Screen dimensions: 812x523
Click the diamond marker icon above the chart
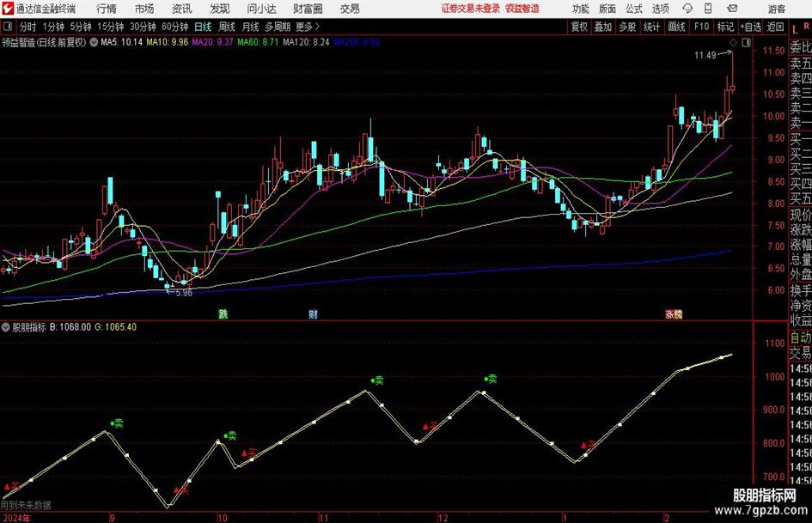(733, 43)
